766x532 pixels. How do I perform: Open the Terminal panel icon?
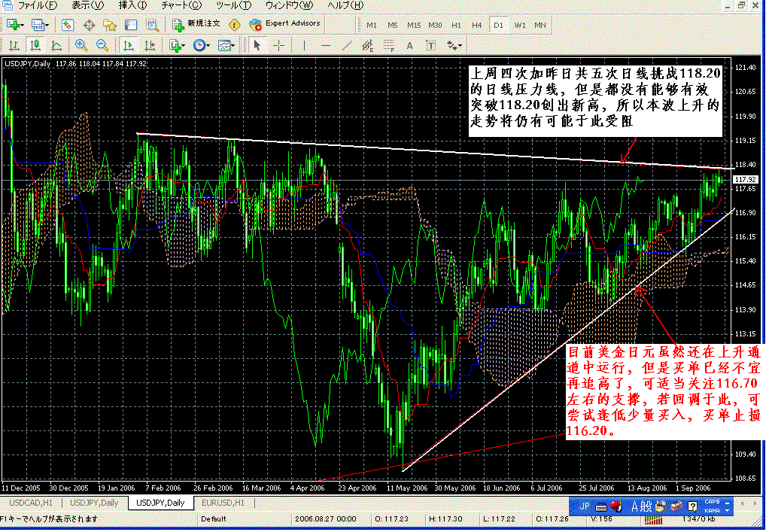point(131,25)
